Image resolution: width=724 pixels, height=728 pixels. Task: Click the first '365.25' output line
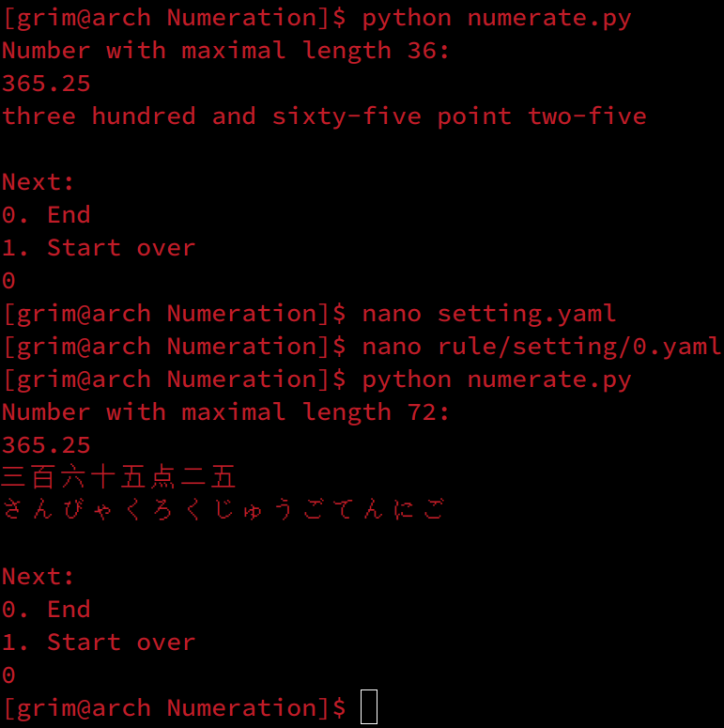click(x=46, y=84)
